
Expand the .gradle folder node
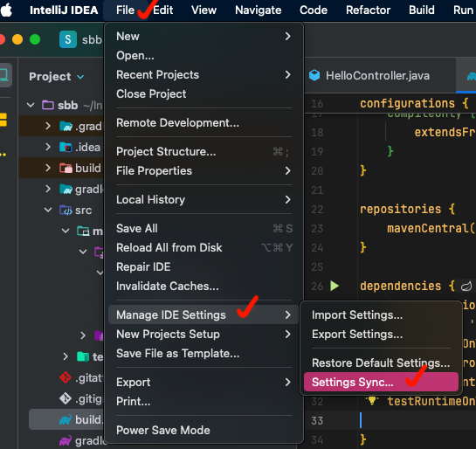click(x=48, y=126)
